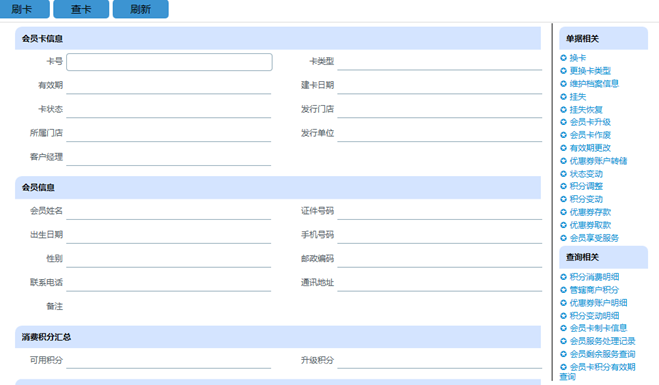Click the bullet icon beside 会员卡升级

coord(564,122)
